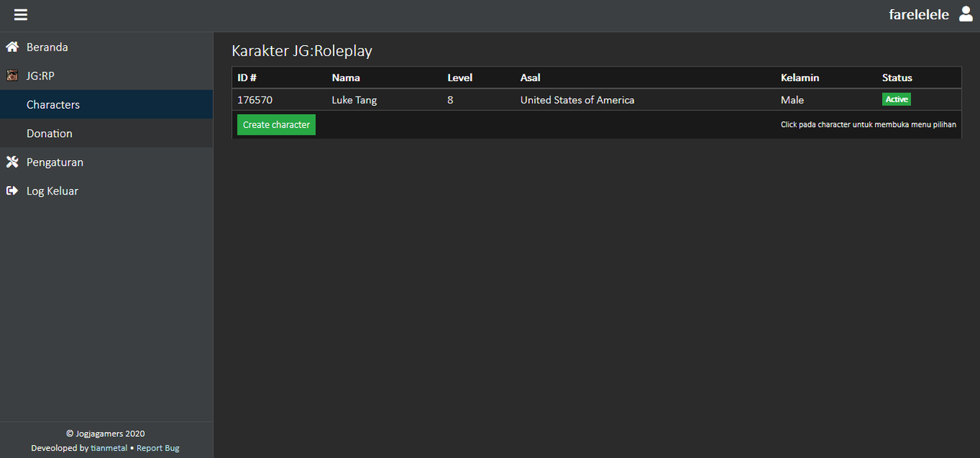
Task: Open the tianmetal developer link
Action: [109, 448]
